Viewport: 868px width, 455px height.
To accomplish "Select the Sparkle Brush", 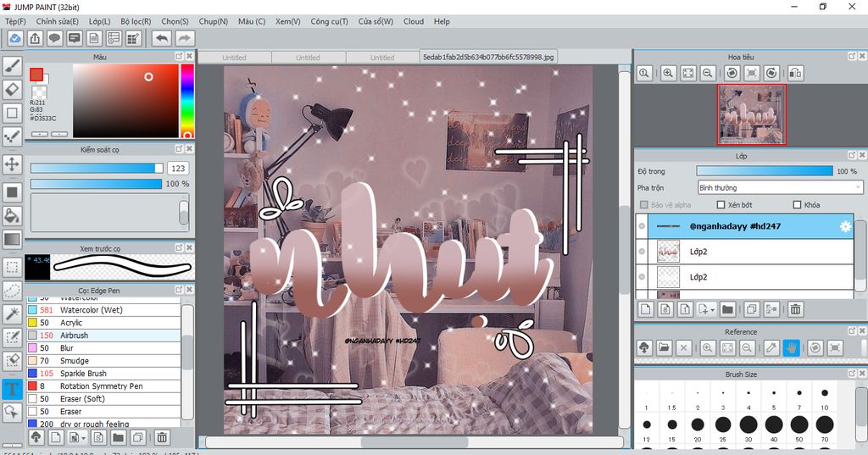I will point(103,374).
